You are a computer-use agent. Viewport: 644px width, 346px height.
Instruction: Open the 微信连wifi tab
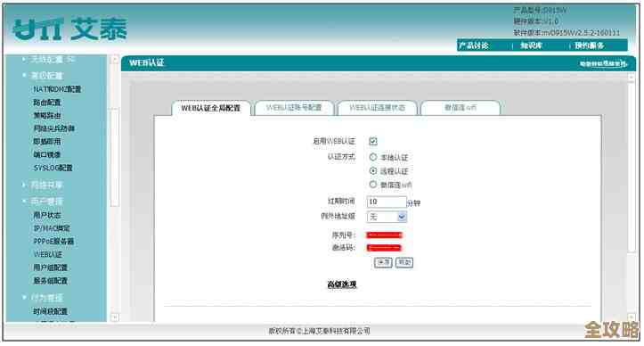pos(461,108)
